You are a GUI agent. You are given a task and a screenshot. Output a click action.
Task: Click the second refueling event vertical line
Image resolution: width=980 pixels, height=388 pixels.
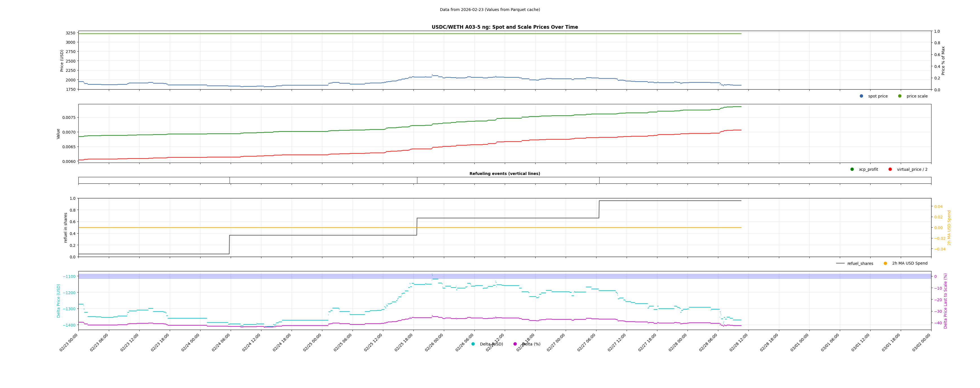(x=417, y=181)
